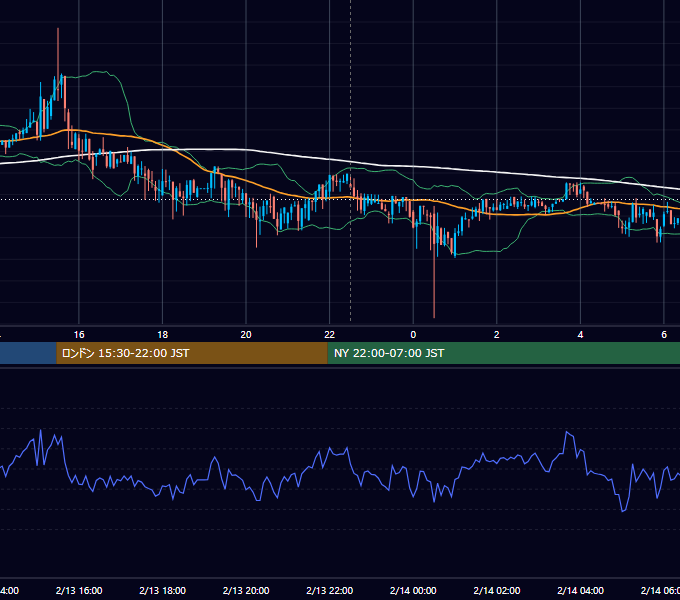Click the 2/14 00:00 date label
Viewport: 680px width, 600px height.
click(x=413, y=590)
